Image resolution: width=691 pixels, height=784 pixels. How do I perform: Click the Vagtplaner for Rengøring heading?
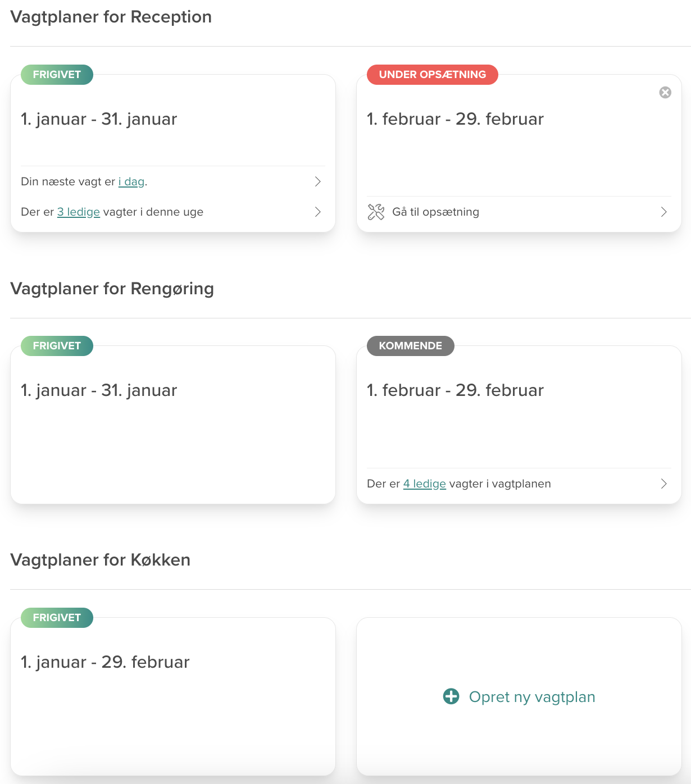tap(112, 288)
